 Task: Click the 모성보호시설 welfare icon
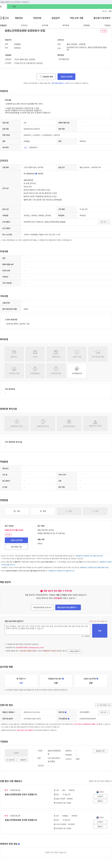point(56,371)
